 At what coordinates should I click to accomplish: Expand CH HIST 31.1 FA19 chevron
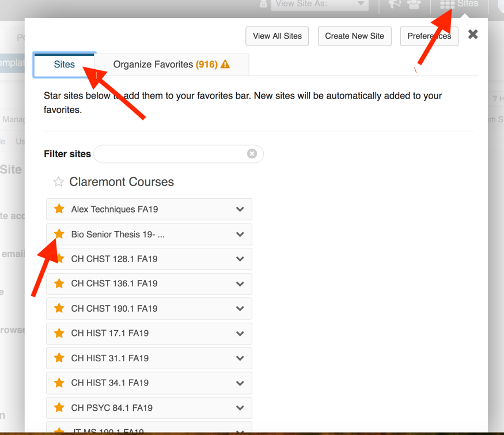coord(240,358)
